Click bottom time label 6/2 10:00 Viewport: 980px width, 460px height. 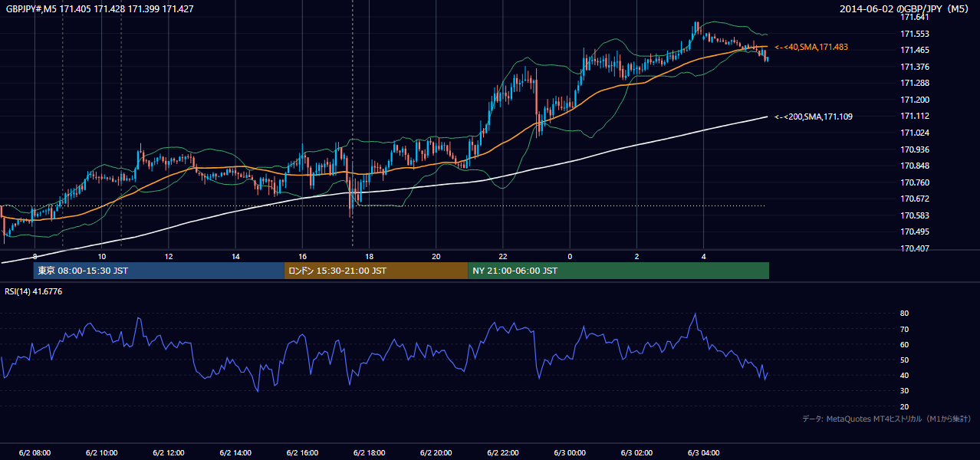pos(102,453)
